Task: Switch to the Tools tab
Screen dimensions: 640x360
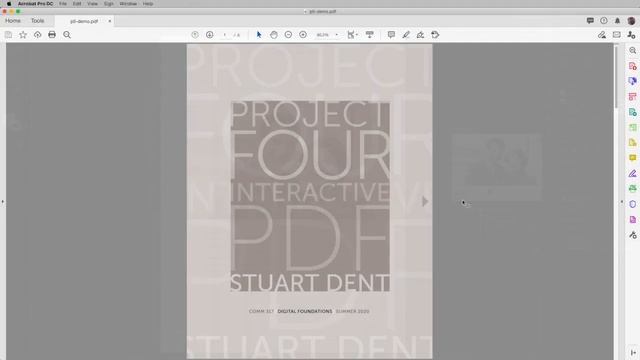Action: [38, 20]
